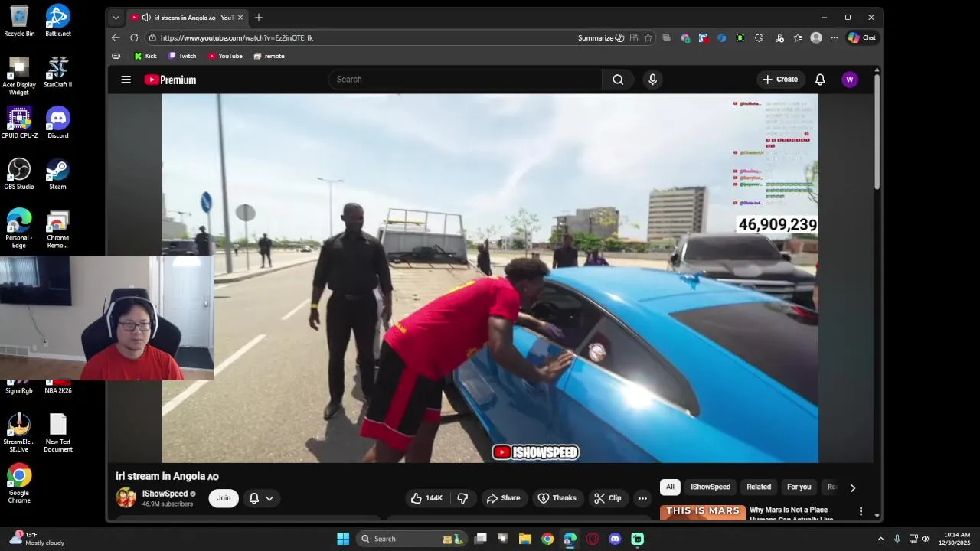Open a new browser tab plus
The image size is (980, 551).
(259, 17)
